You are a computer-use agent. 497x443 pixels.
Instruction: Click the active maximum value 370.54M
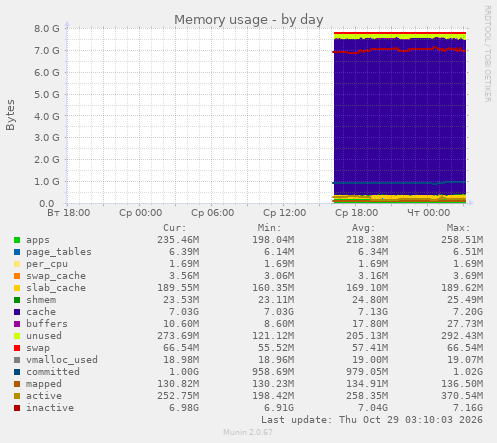tap(462, 396)
